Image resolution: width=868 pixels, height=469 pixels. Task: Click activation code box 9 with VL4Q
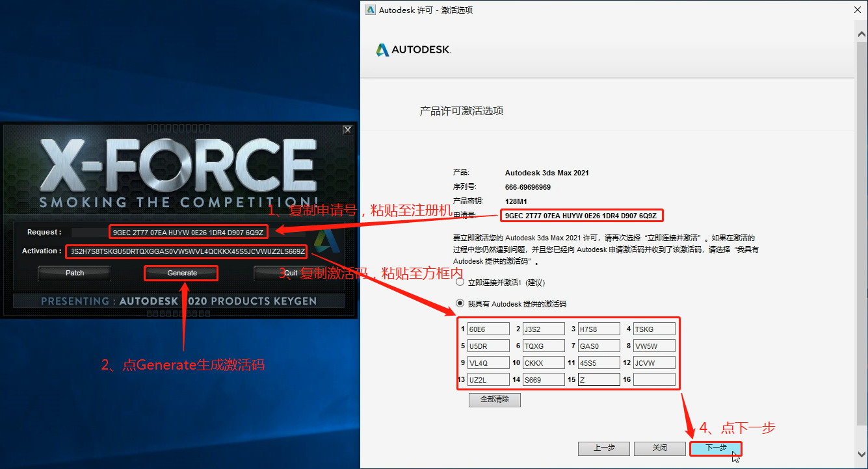coord(488,363)
